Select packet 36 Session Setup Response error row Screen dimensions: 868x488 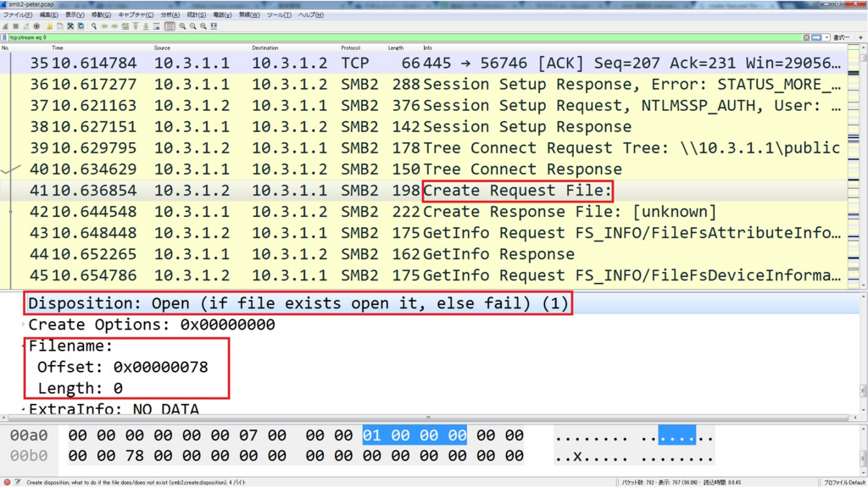pos(424,85)
